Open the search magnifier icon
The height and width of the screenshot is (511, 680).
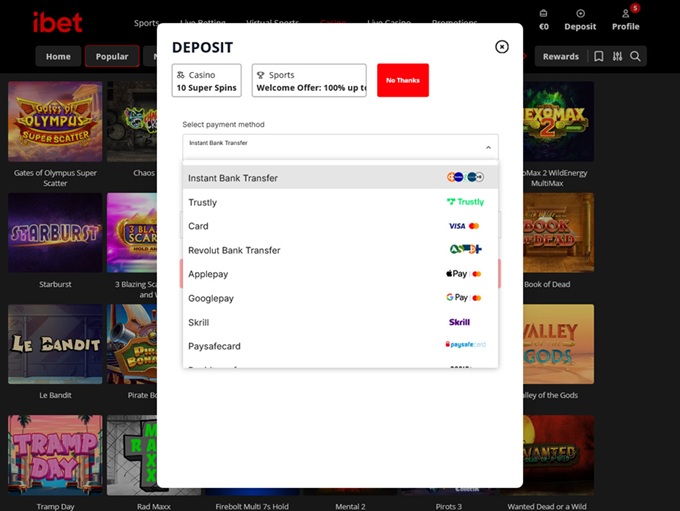(635, 56)
